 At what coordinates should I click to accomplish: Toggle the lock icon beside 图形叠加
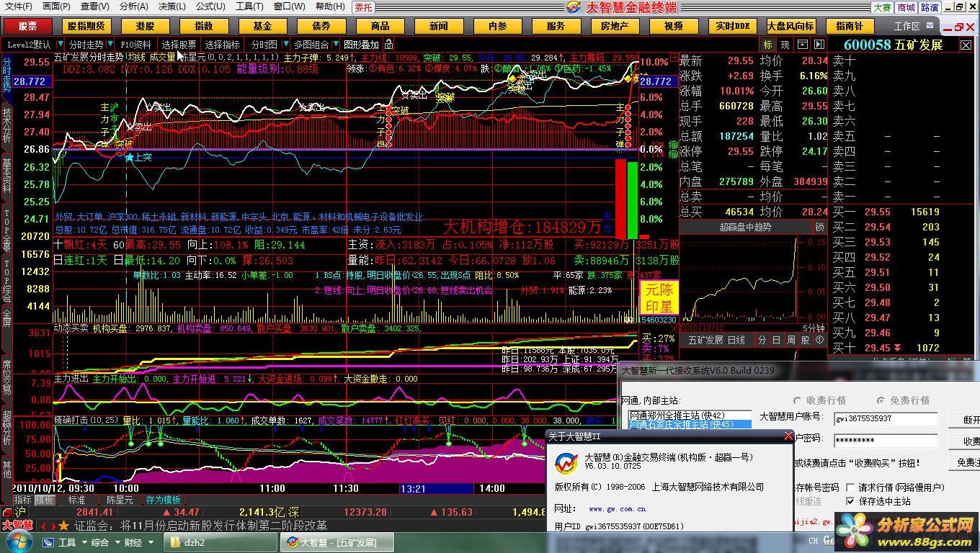click(x=389, y=45)
